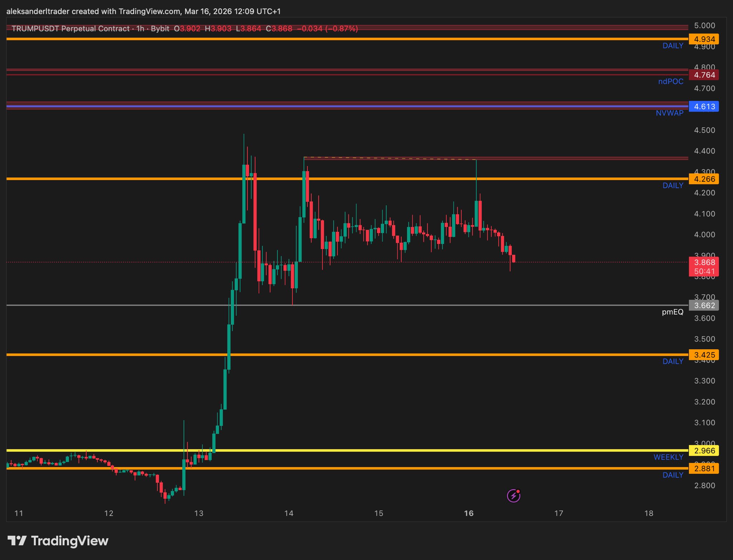Click the orange 4.266 daily level tag

[x=704, y=179]
